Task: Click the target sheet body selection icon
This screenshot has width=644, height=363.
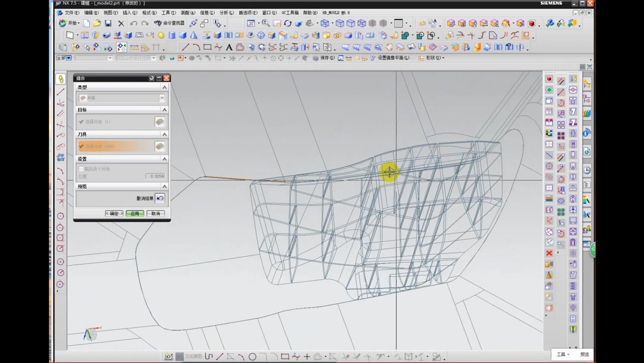Action: pyautogui.click(x=160, y=122)
